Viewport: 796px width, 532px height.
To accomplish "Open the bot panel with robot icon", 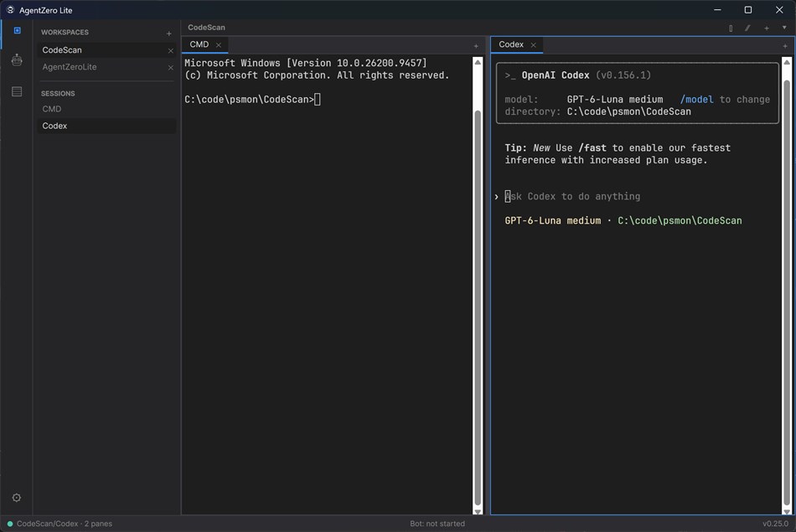I will [x=17, y=59].
